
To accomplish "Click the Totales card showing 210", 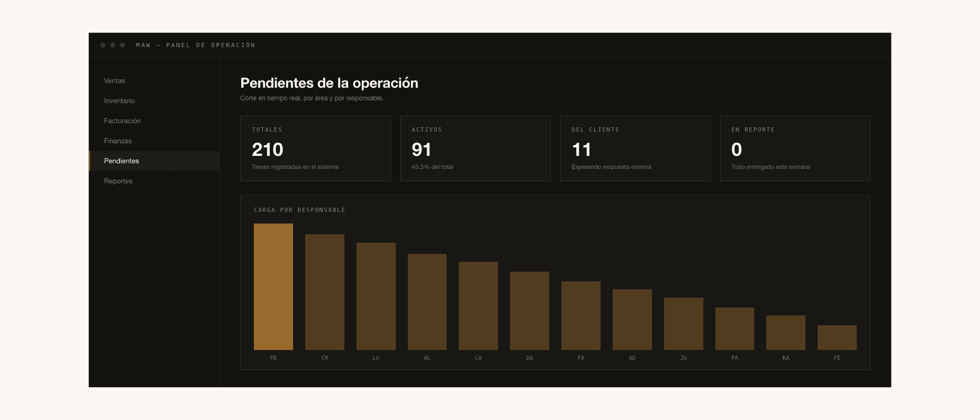I will (315, 148).
